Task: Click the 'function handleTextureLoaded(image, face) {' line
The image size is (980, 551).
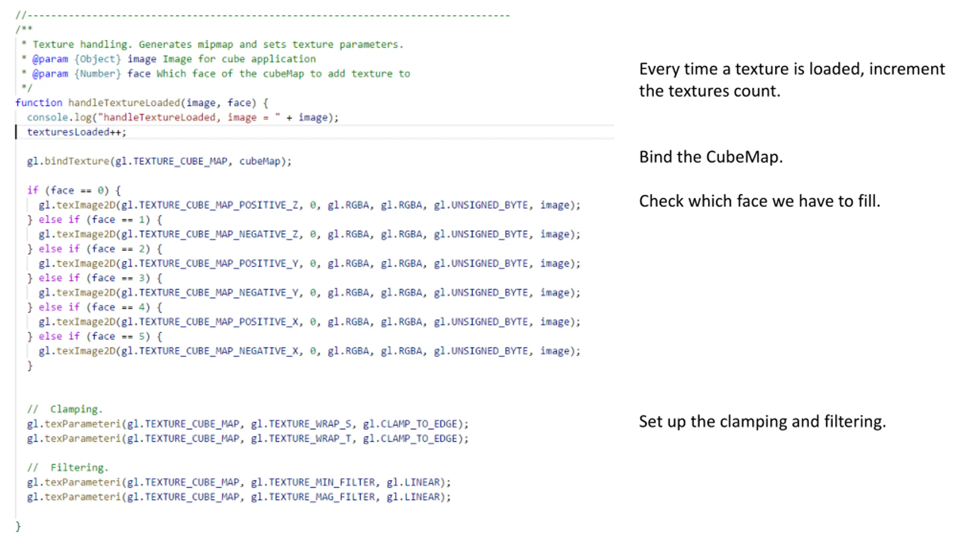Action: point(142,103)
